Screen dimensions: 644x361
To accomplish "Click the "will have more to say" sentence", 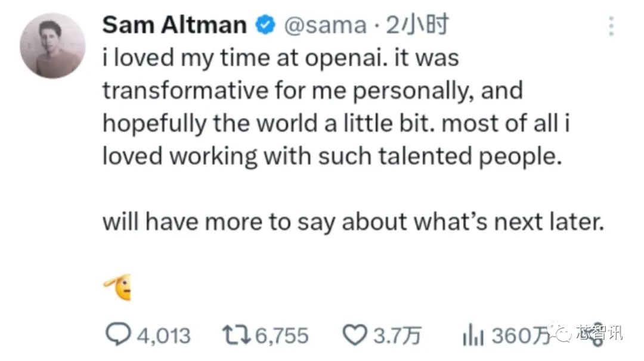I will click(353, 222).
